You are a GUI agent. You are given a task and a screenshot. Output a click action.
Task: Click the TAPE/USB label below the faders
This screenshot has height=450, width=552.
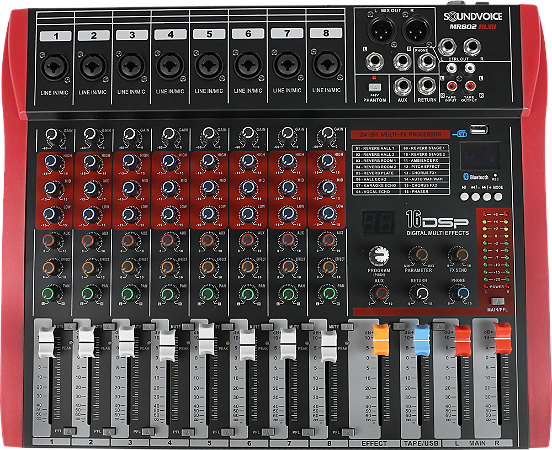pyautogui.click(x=421, y=443)
